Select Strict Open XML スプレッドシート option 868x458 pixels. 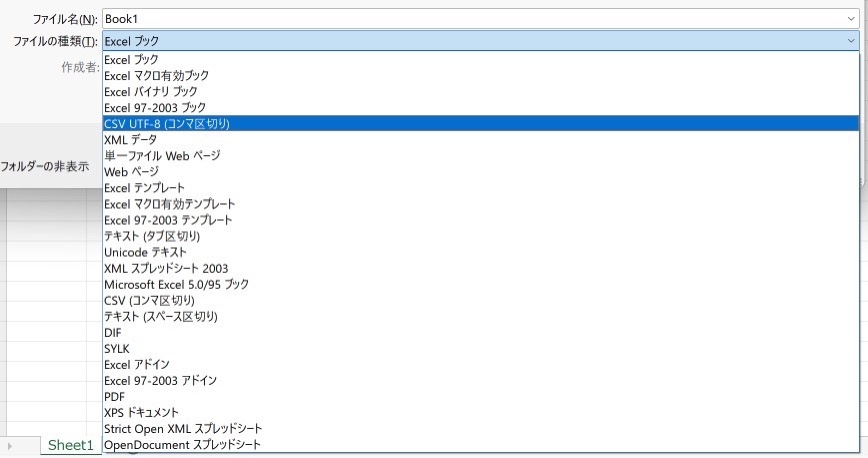click(480, 429)
